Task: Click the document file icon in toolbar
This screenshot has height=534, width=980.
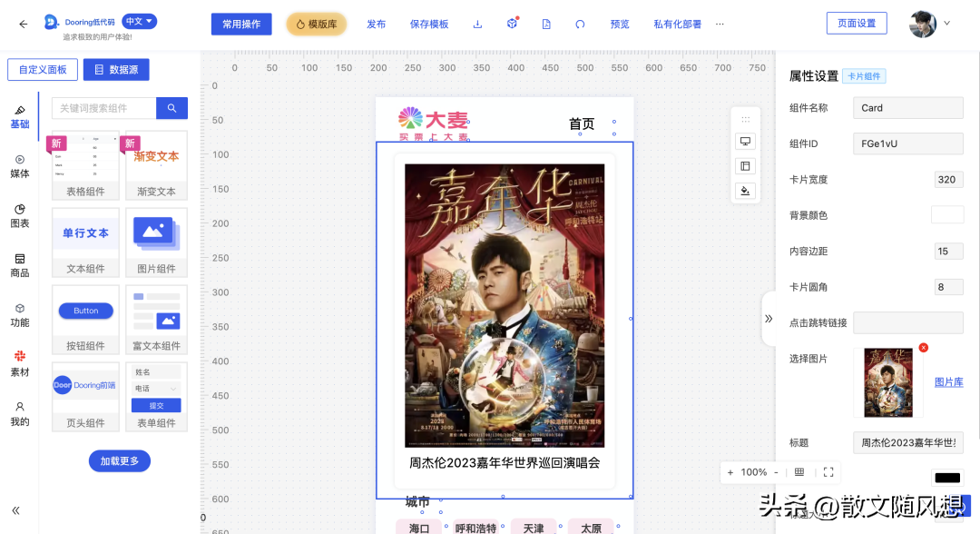Action: (x=546, y=24)
